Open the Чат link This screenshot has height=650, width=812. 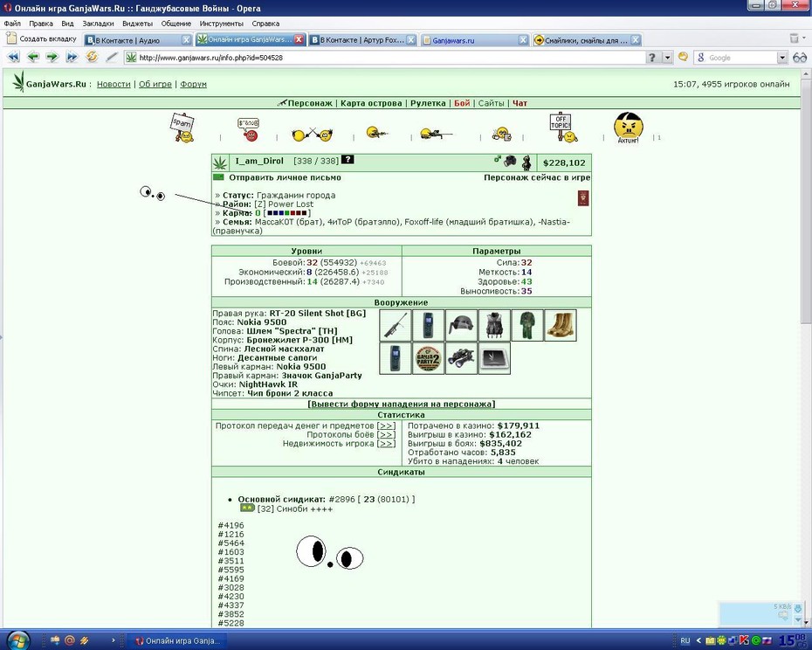520,103
